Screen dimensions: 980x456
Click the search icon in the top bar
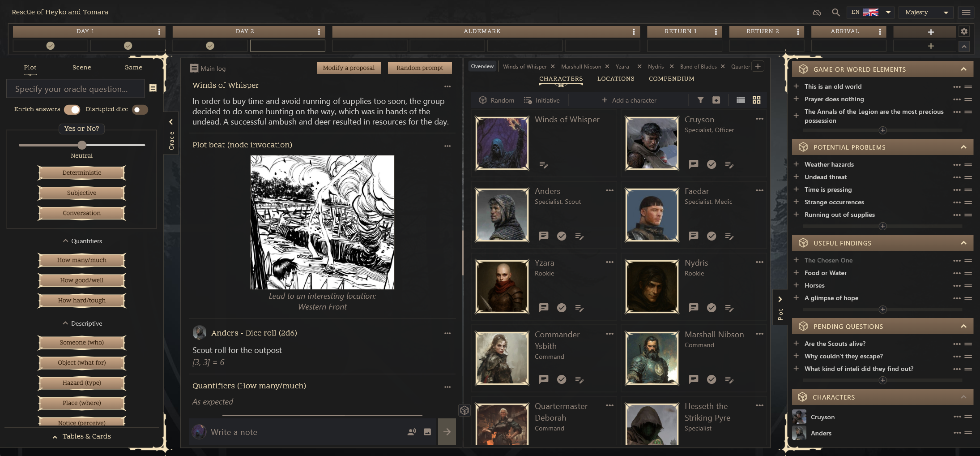[x=835, y=12]
